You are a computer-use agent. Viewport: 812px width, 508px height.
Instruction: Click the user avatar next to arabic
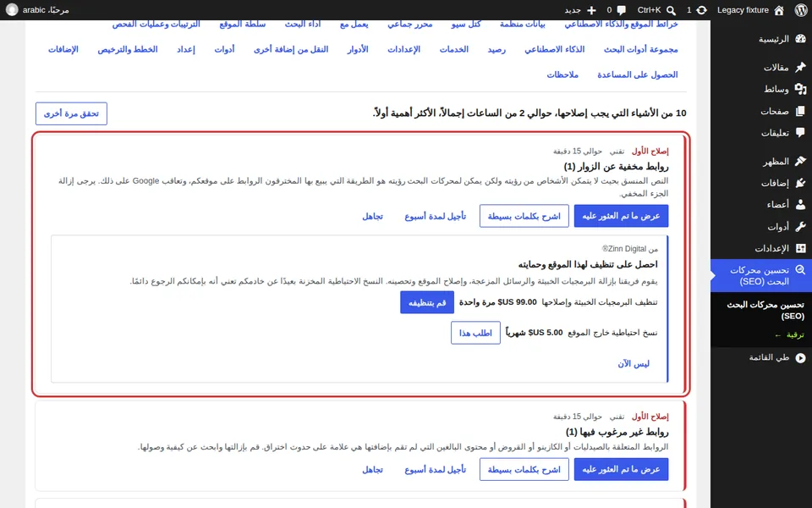(x=11, y=10)
